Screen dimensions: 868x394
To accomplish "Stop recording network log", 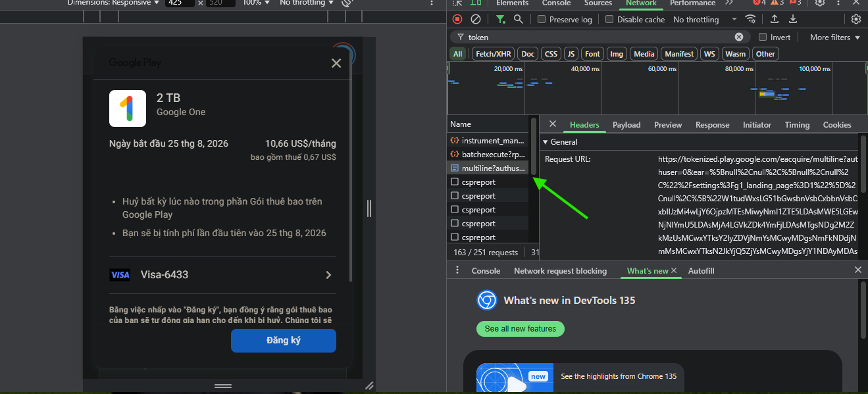I will (457, 20).
